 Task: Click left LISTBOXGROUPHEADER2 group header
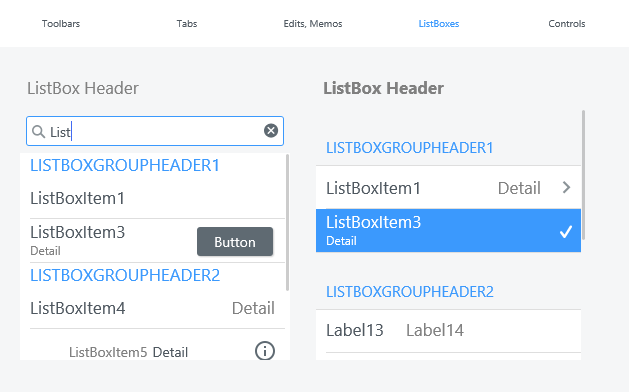(125, 276)
